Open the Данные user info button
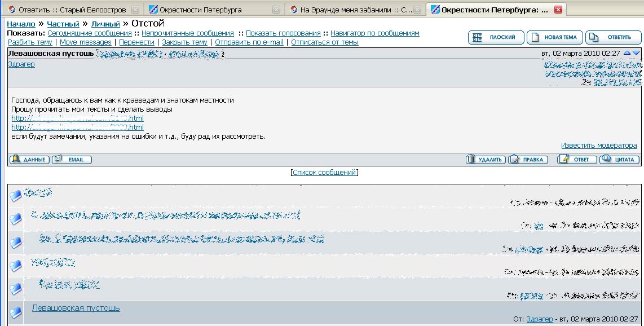Viewport: 644px width, 326px height. coord(29,160)
